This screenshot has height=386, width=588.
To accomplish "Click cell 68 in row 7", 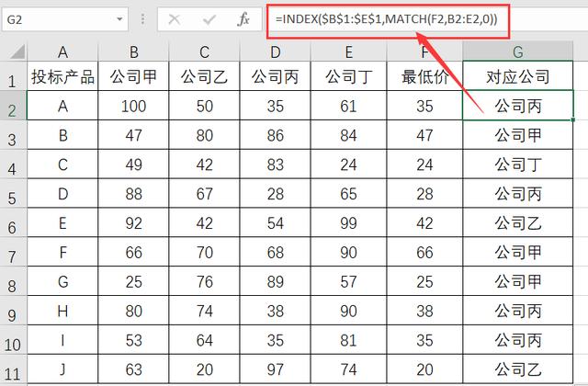I will [276, 252].
